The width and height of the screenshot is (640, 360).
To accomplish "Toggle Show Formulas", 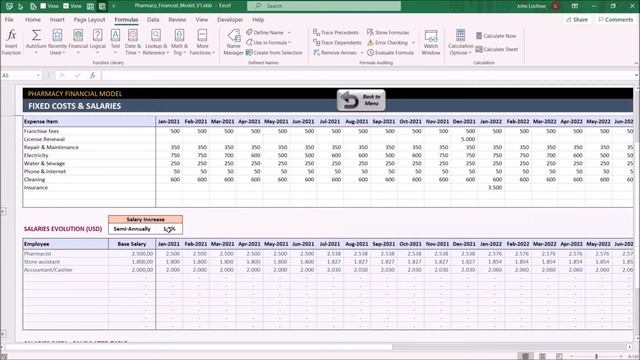I will (x=388, y=32).
